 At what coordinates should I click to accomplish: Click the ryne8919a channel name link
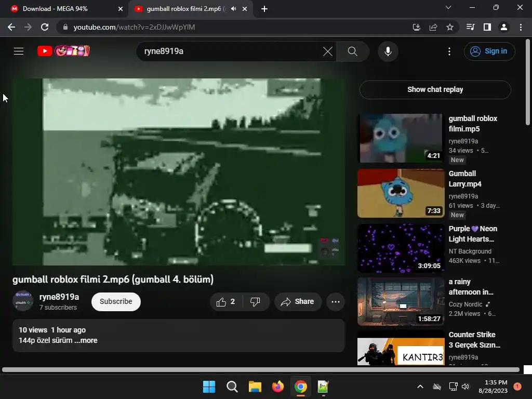59,297
